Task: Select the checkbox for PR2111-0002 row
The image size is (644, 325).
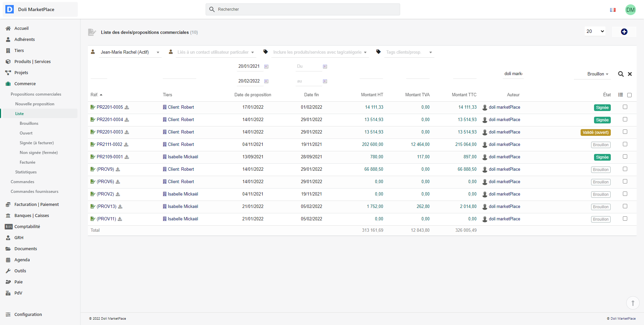Action: pyautogui.click(x=625, y=144)
